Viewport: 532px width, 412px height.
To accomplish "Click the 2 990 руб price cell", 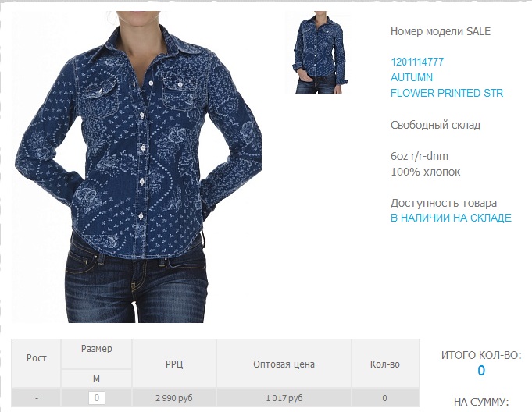I will point(173,398).
